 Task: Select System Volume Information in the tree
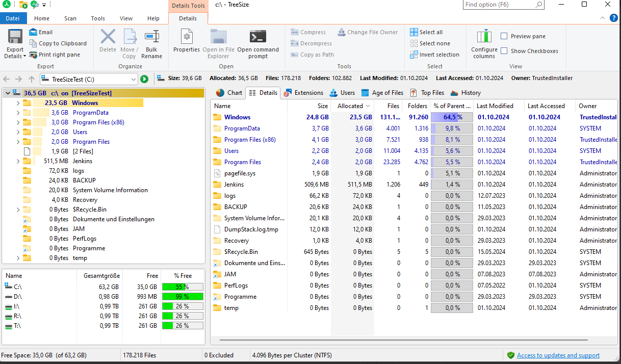110,190
